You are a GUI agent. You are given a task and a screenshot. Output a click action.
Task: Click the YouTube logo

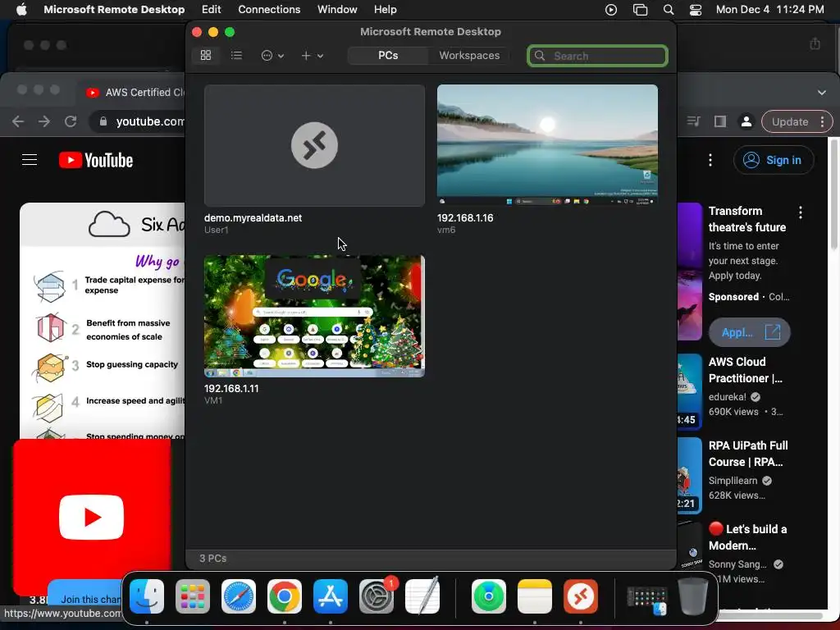(96, 160)
